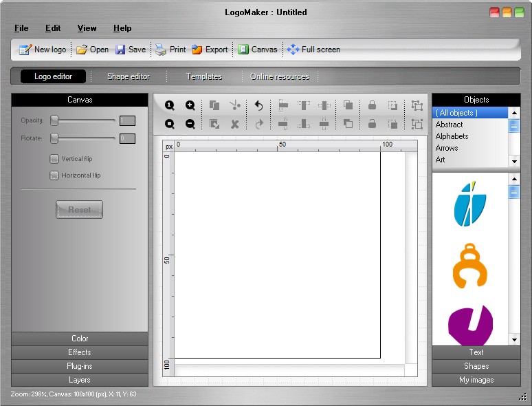
Task: Click the zoom in magnifier icon
Action: (x=190, y=105)
